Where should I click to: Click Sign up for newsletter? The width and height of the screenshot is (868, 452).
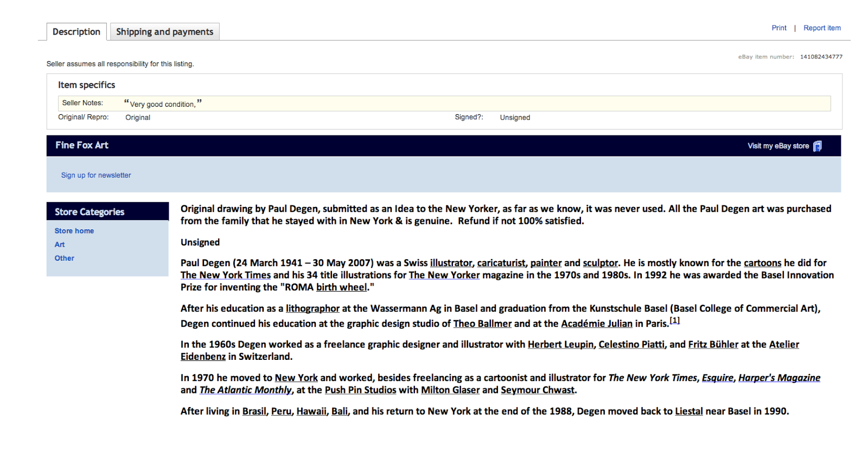96,175
